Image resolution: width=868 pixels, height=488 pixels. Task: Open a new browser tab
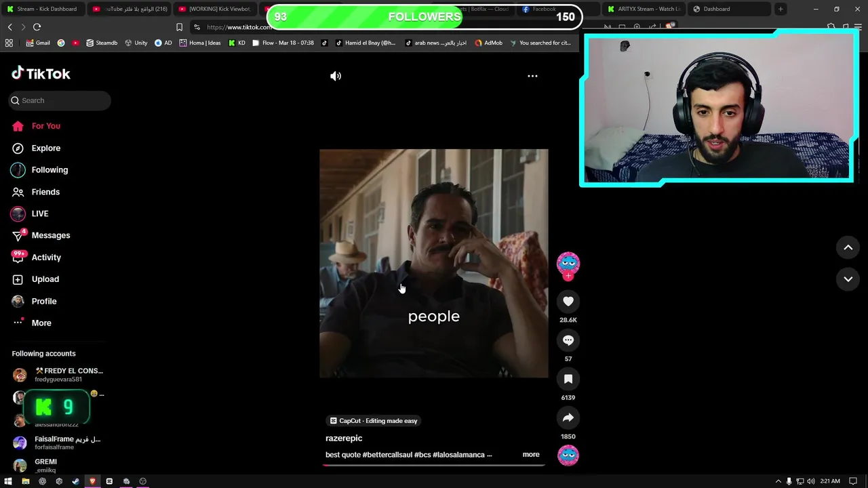tap(781, 9)
